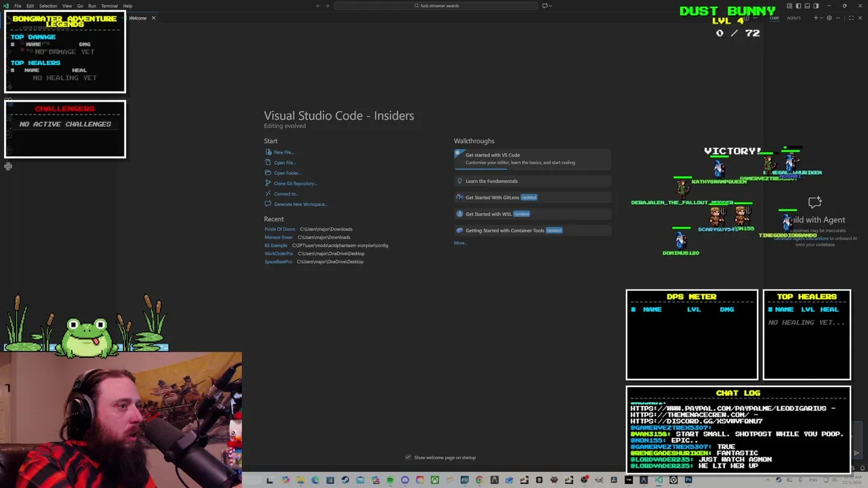Viewport: 868px width, 488px height.
Task: Focus the title bar search box
Action: 437,5
